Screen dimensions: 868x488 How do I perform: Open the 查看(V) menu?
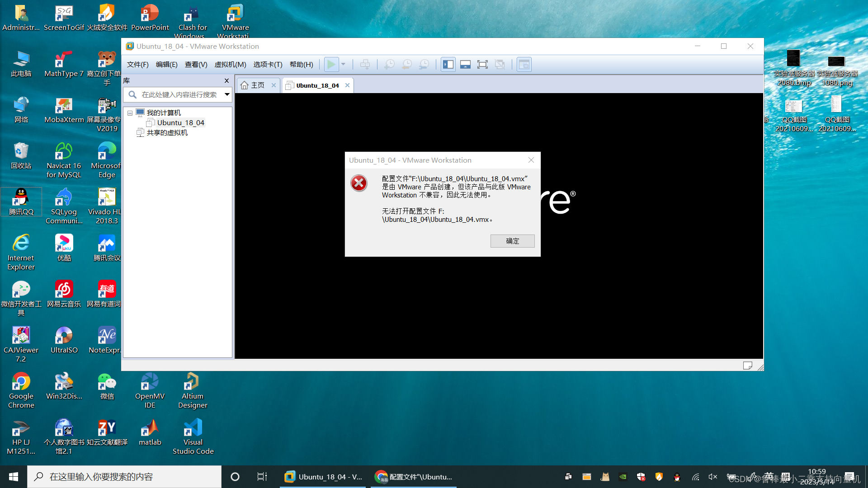(x=196, y=64)
